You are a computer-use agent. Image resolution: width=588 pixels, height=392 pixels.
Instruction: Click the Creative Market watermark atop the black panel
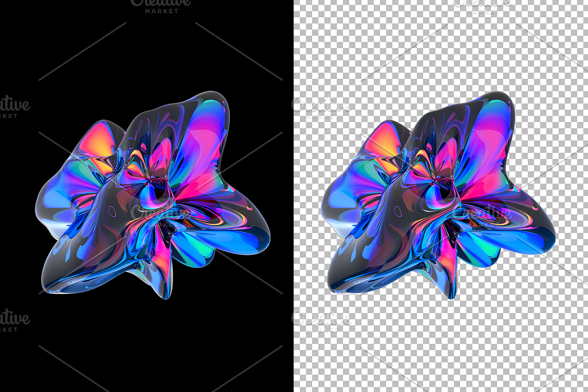pos(161,6)
